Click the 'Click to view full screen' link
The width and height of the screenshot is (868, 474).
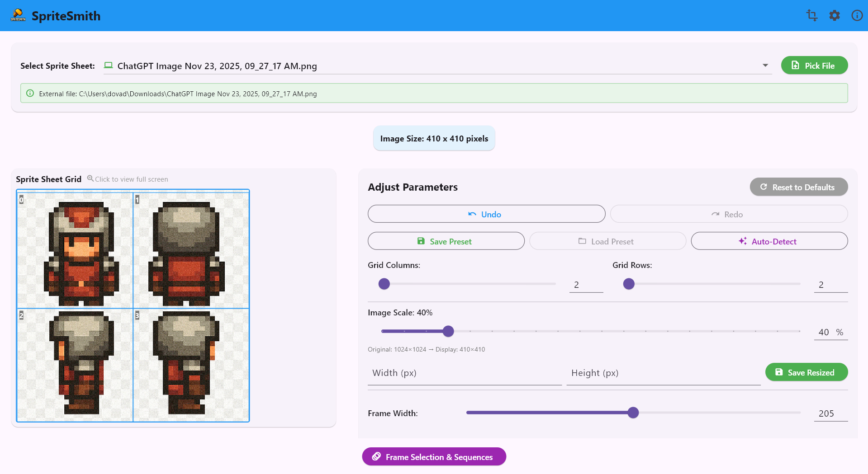coord(132,179)
